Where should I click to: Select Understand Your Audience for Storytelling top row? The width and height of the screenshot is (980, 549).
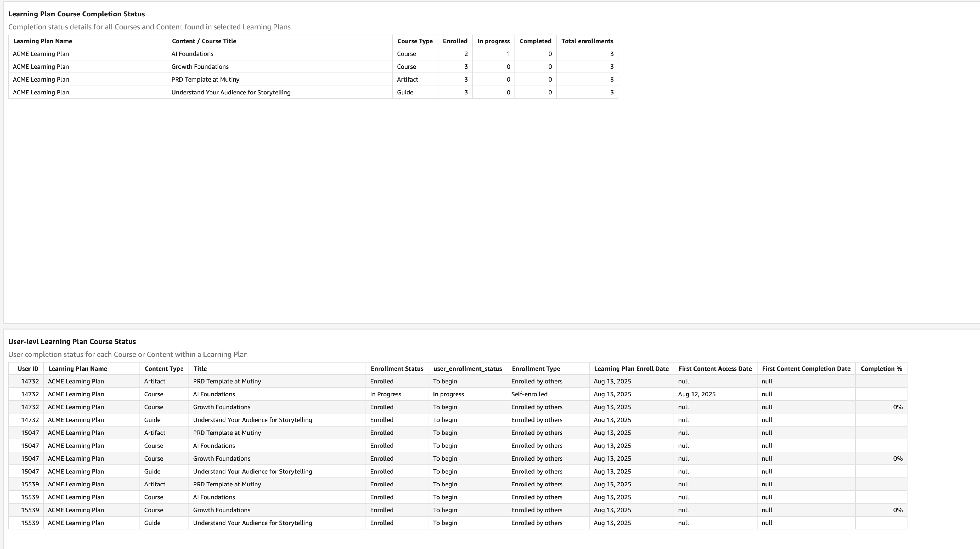point(231,92)
